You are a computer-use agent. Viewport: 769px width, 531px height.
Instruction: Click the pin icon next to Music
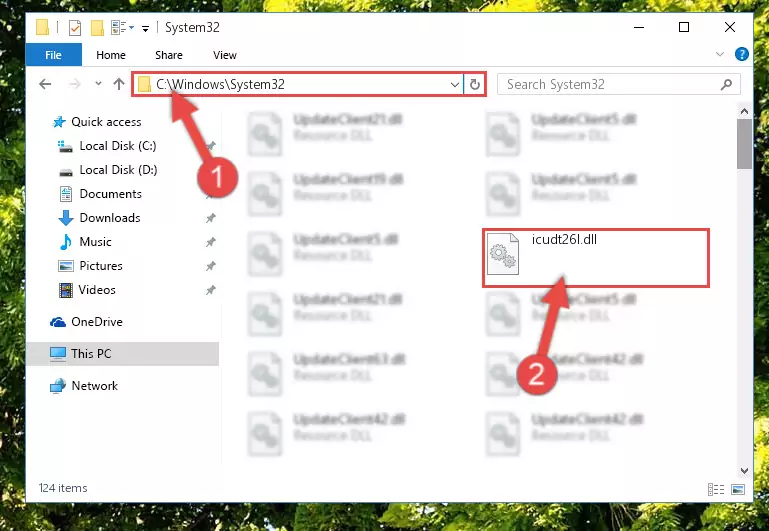point(211,242)
